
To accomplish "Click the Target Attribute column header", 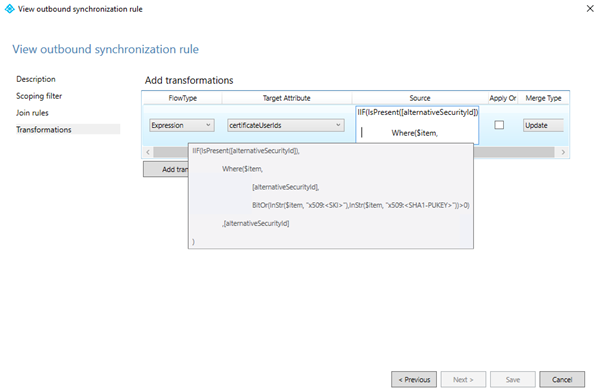I will (x=287, y=98).
